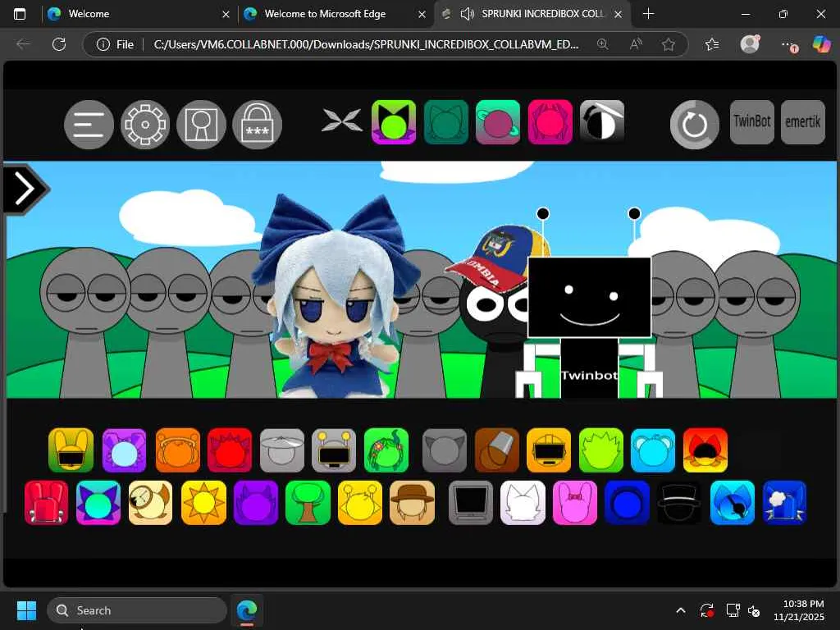
Task: Open the Windows Start menu
Action: point(26,610)
